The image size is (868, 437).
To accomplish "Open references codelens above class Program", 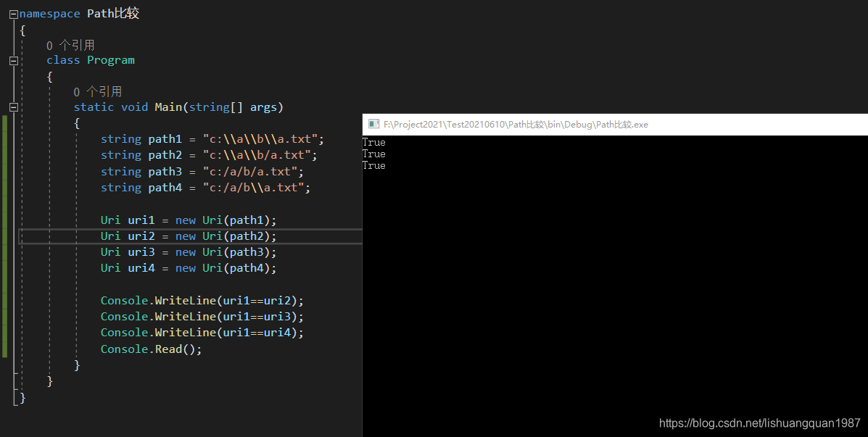I will [70, 45].
